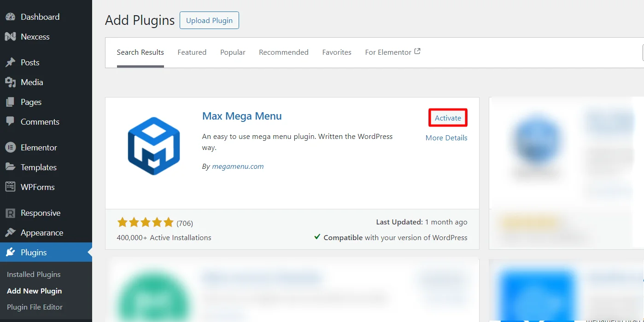Image resolution: width=644 pixels, height=322 pixels.
Task: Select Add New Plugin submenu item
Action: click(x=35, y=291)
